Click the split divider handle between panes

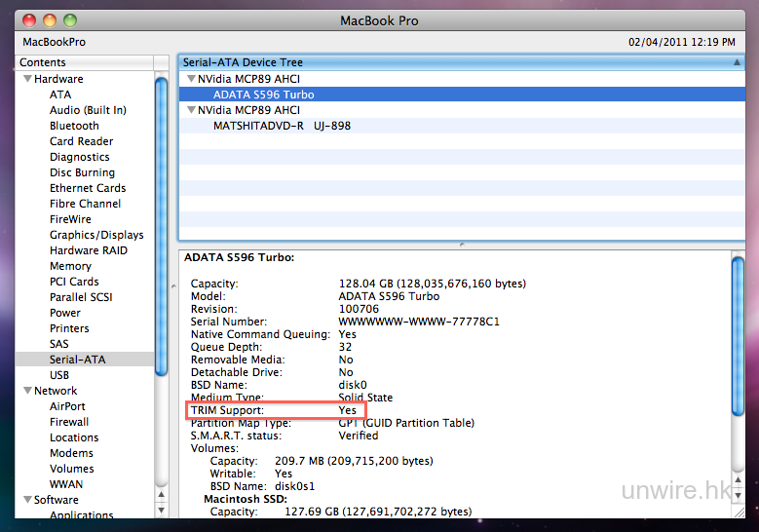(460, 244)
